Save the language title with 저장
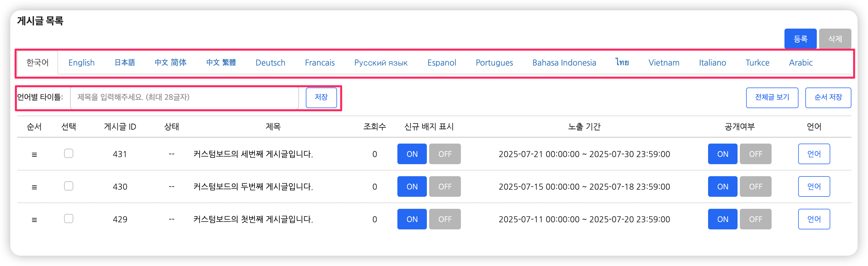Screen dimensions: 868x266 [x=321, y=98]
